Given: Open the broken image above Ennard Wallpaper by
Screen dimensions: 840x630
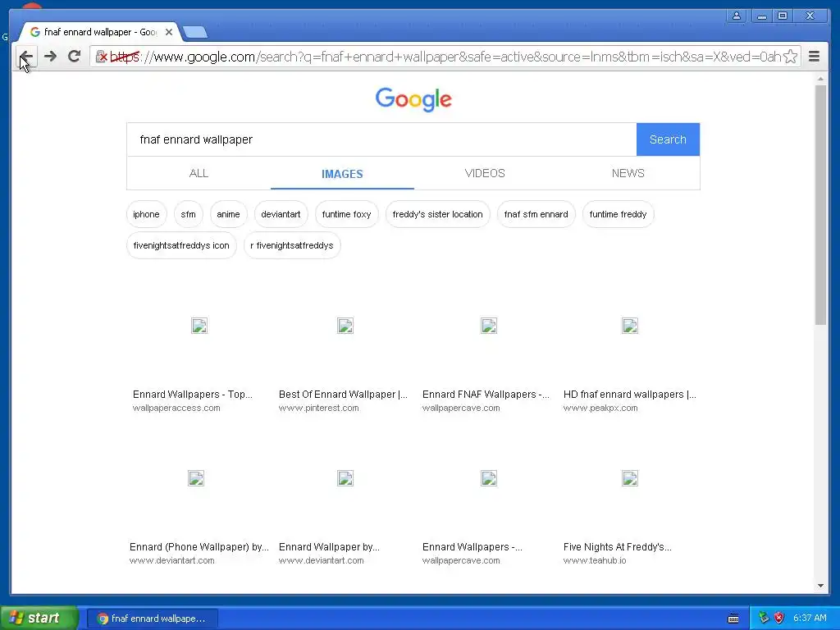Looking at the screenshot, I should [x=345, y=478].
